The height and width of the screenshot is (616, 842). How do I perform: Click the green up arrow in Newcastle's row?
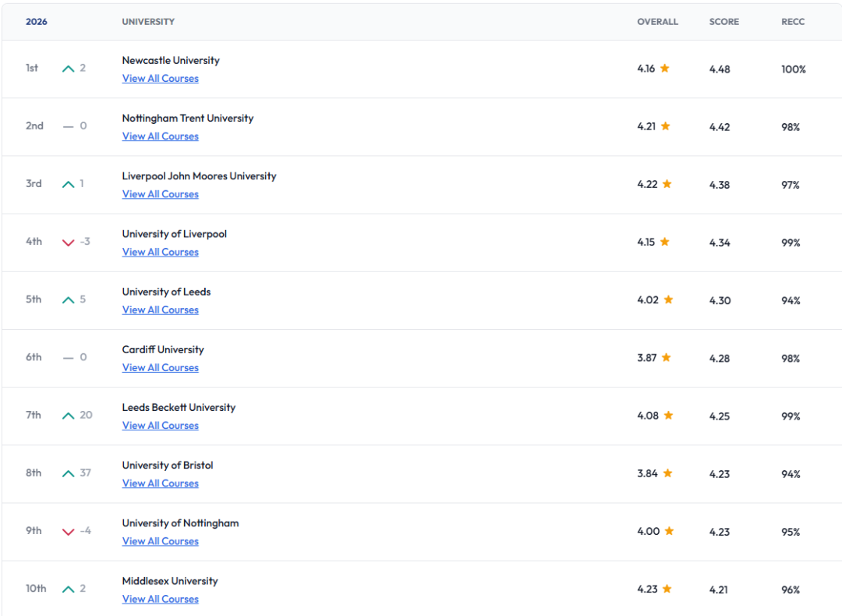[68, 69]
